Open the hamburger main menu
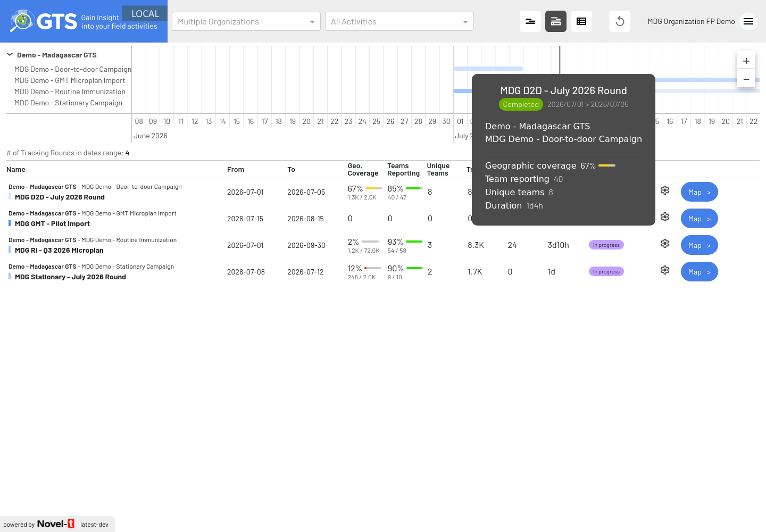Viewport: 766px width, 532px height. tap(748, 21)
